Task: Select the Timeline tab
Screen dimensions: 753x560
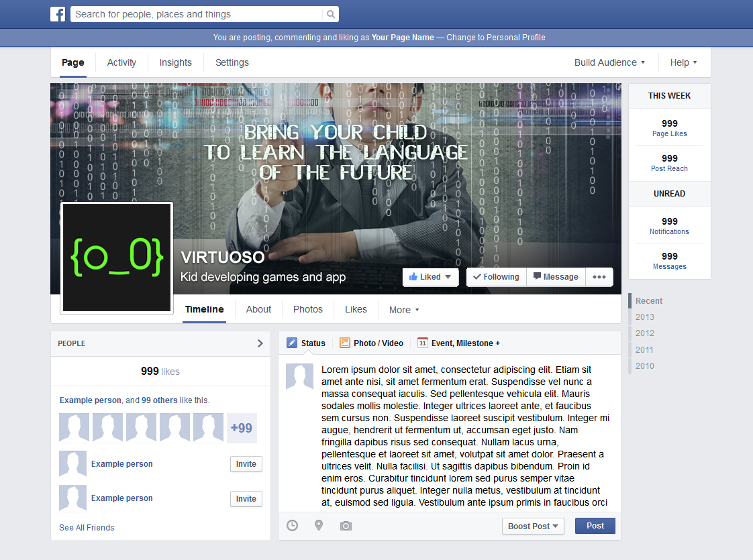Action: pos(204,310)
